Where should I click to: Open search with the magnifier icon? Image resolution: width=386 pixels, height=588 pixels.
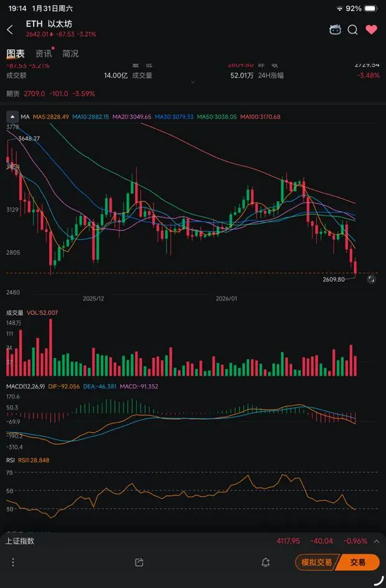pyautogui.click(x=352, y=30)
